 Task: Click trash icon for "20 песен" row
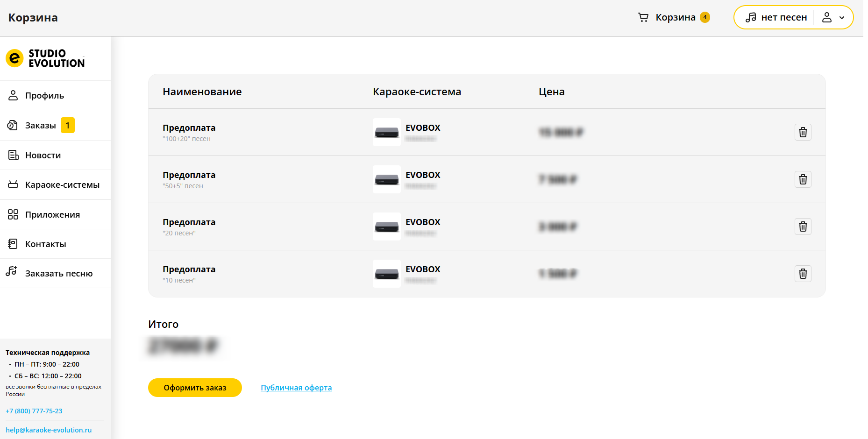click(x=803, y=227)
